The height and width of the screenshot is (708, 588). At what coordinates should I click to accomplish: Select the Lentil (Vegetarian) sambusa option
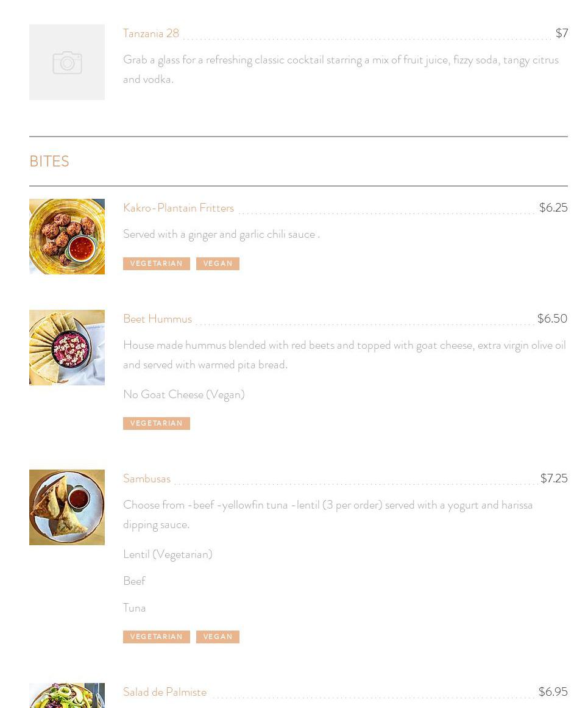168,554
